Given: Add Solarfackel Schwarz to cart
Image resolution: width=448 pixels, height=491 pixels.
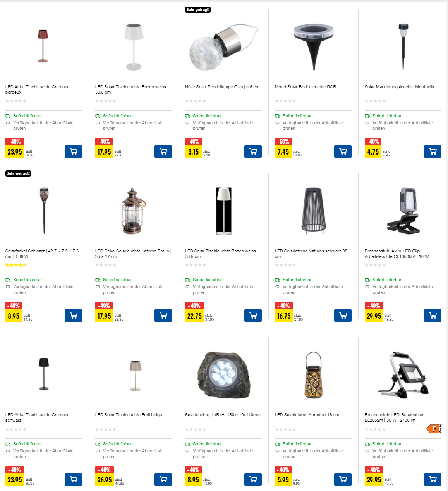Looking at the screenshot, I should (73, 316).
